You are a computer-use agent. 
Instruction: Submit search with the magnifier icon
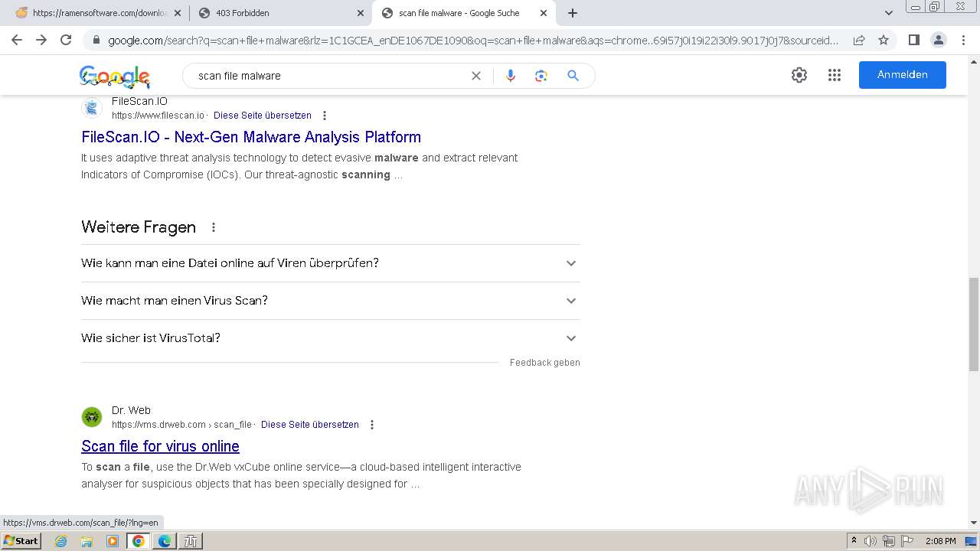(573, 76)
